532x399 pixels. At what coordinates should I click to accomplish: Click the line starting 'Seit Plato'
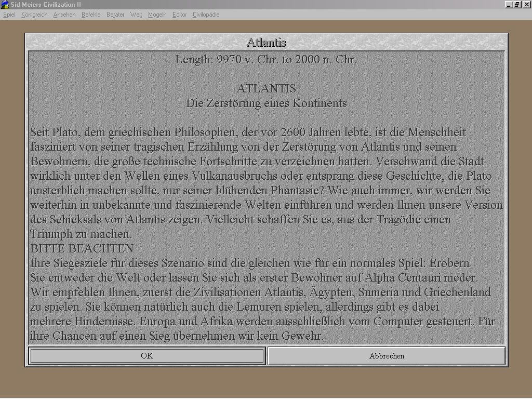pos(248,132)
